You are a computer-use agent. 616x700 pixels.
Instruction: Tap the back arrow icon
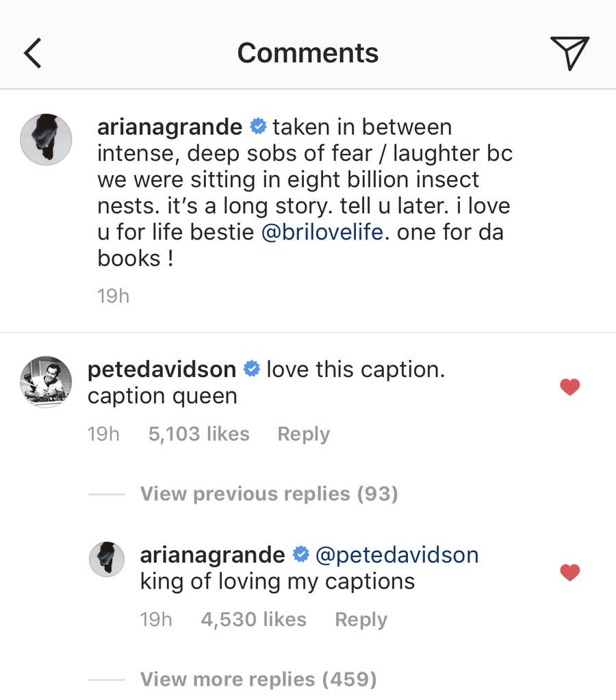coord(33,53)
